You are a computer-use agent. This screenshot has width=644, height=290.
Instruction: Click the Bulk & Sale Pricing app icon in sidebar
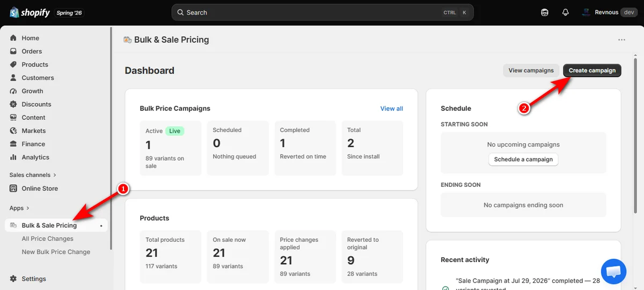click(13, 226)
